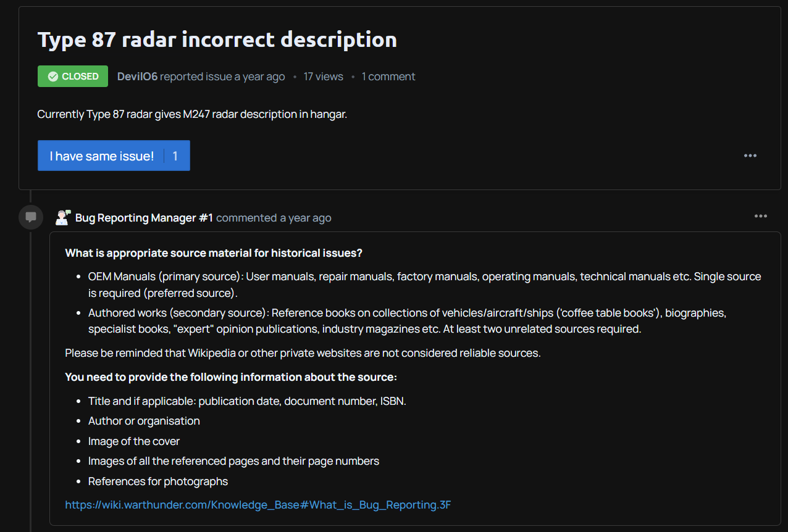The width and height of the screenshot is (788, 532).
Task: Select the title "Type 87 radar incorrect description"
Action: click(x=217, y=39)
